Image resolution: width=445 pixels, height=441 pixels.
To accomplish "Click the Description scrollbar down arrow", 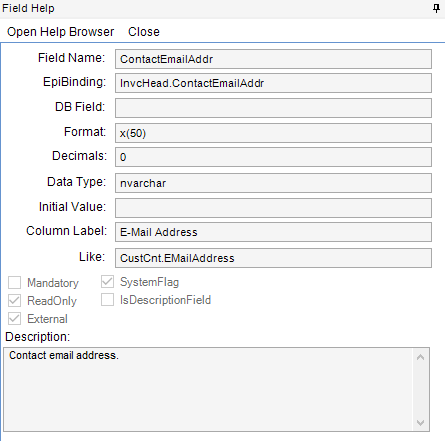I will point(421,423).
